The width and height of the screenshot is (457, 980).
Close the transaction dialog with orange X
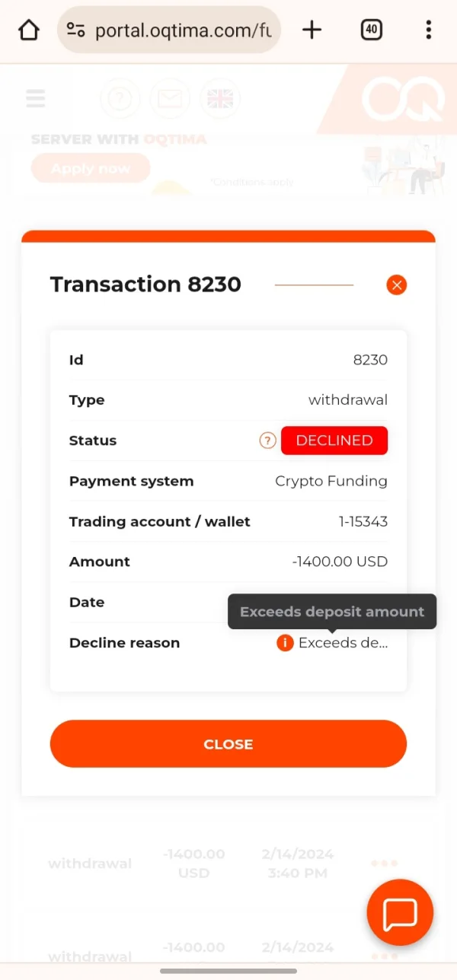coord(396,285)
